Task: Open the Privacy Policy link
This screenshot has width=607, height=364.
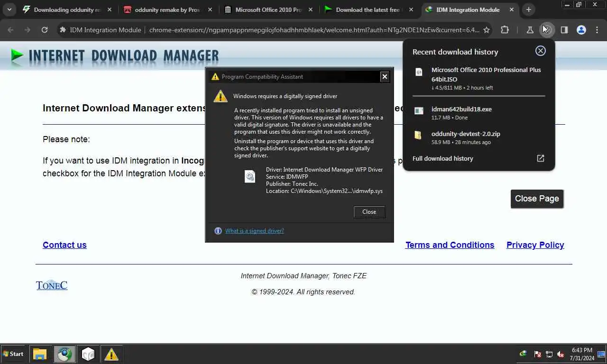Action: click(x=535, y=245)
